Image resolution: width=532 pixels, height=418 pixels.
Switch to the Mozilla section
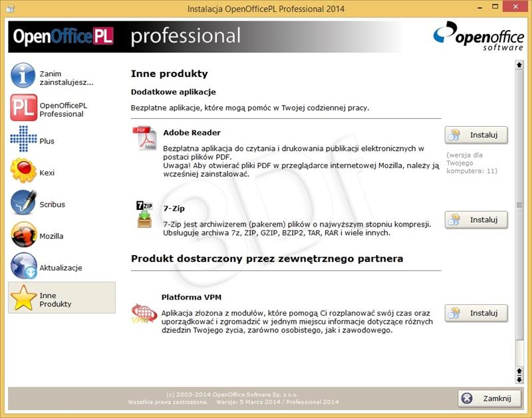pyautogui.click(x=51, y=237)
